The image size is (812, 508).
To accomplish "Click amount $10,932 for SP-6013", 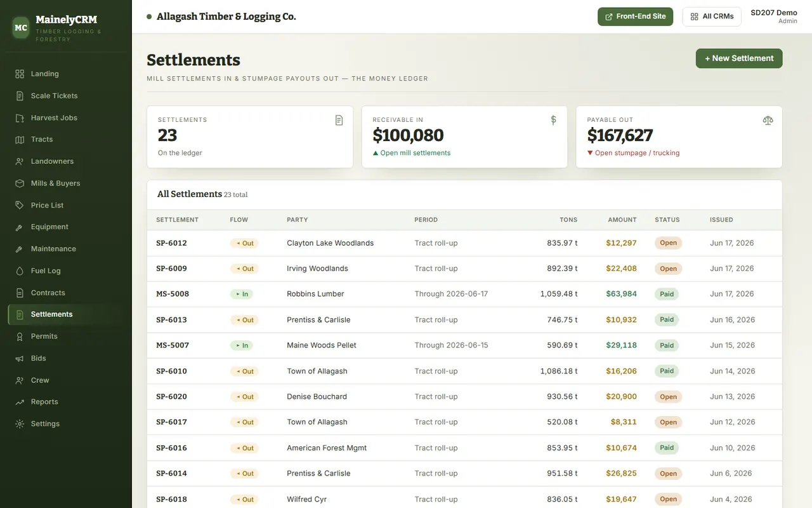I will click(621, 320).
